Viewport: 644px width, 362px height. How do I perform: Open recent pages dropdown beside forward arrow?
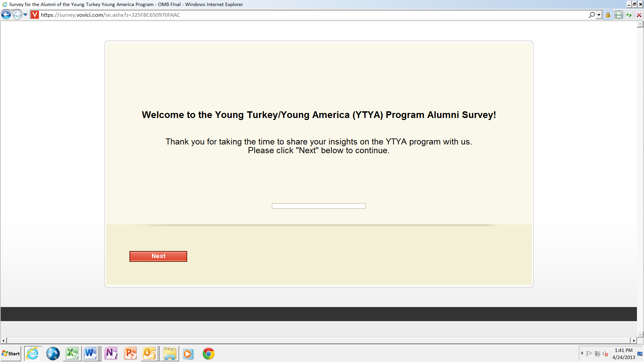click(x=25, y=15)
